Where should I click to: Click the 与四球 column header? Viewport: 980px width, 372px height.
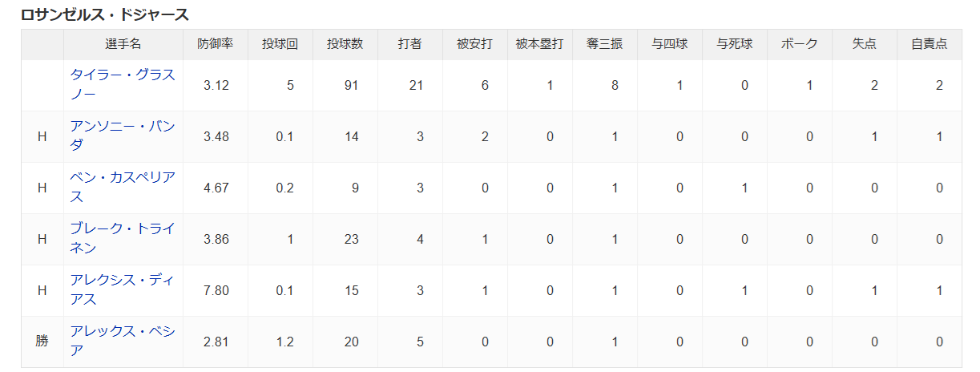click(670, 45)
